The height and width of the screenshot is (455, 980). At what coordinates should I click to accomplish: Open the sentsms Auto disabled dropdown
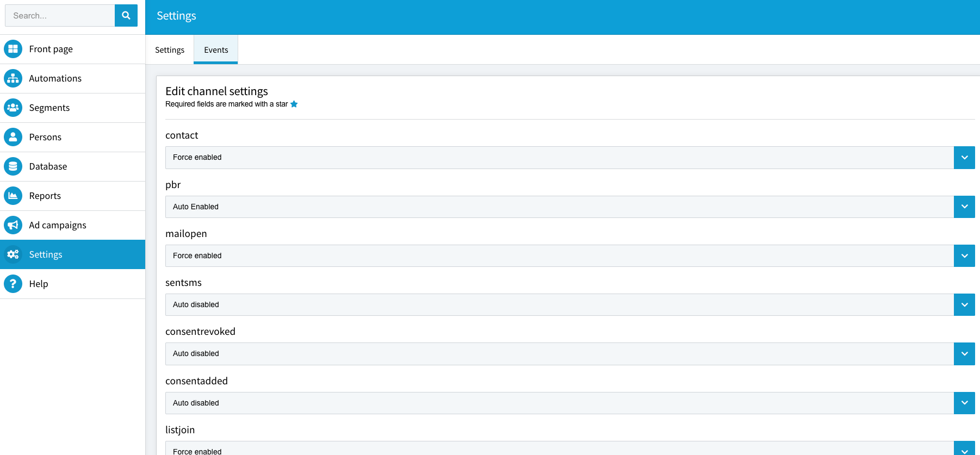click(570, 304)
